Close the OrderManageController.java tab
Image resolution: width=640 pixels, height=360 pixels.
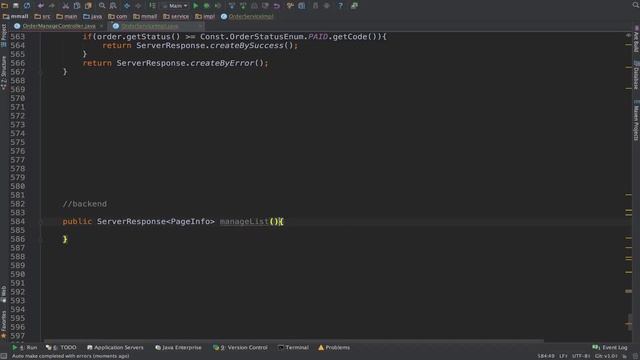pos(101,26)
